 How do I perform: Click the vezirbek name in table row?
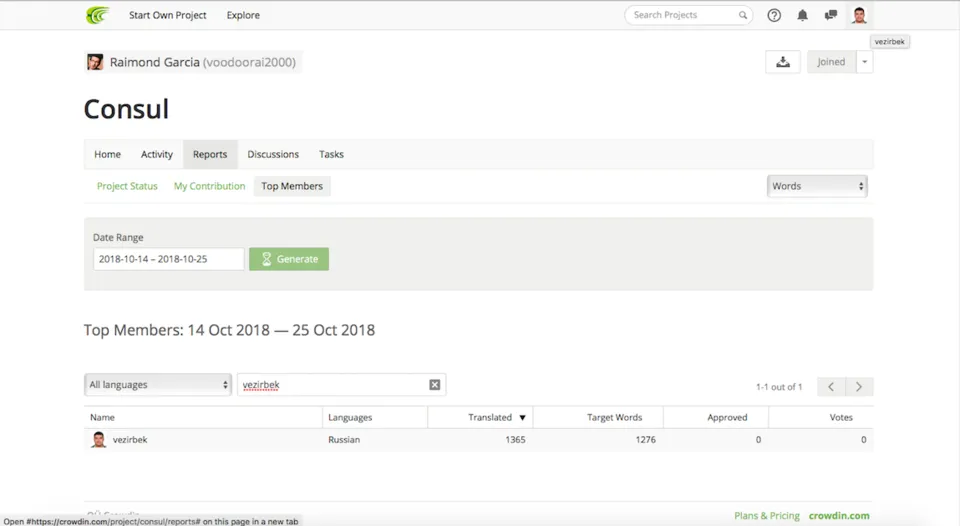[x=130, y=440]
